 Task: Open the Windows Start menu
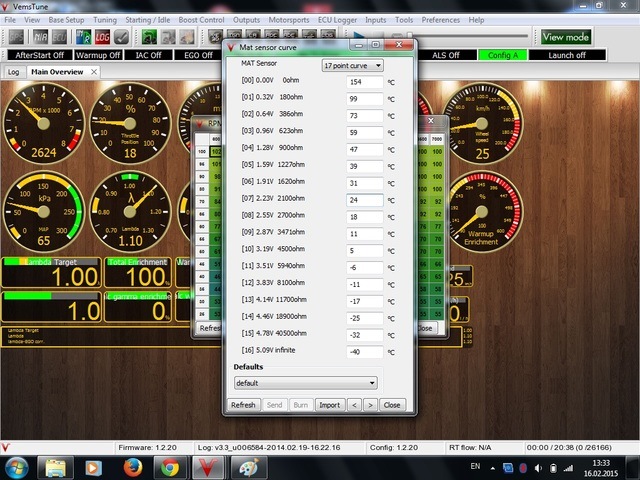pyautogui.click(x=15, y=468)
